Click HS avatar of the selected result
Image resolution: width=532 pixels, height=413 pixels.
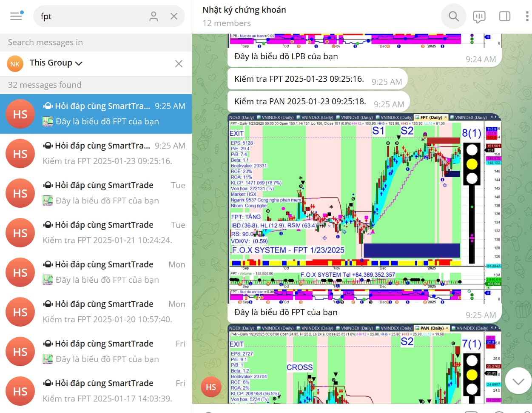pos(20,114)
